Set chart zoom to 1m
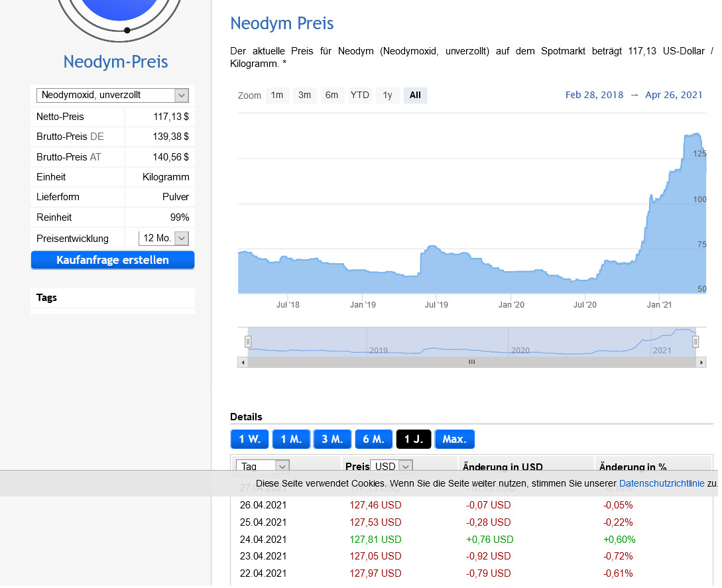Image resolution: width=722 pixels, height=588 pixels. (x=277, y=95)
